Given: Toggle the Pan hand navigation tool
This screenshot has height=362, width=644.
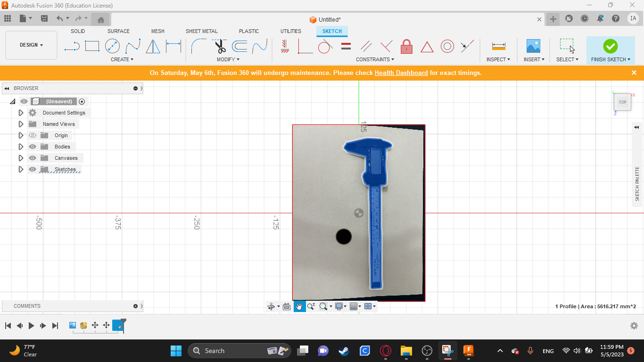Looking at the screenshot, I should point(299,306).
